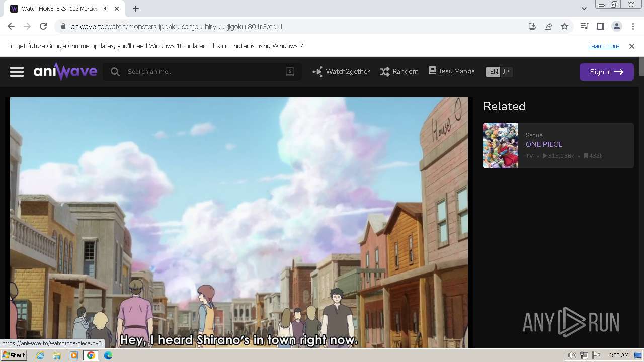Open the Chrome three-dot menu

(x=632, y=27)
